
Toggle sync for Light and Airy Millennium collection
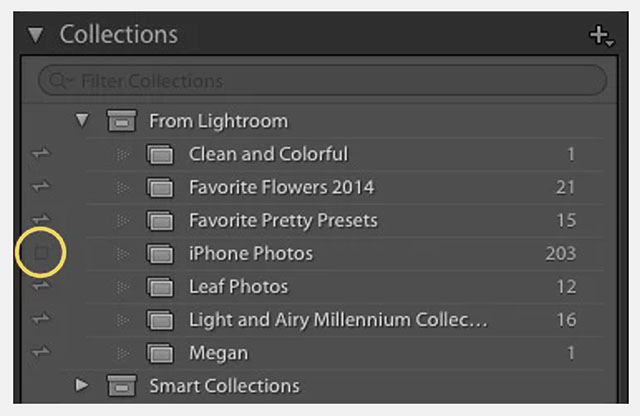click(x=41, y=318)
